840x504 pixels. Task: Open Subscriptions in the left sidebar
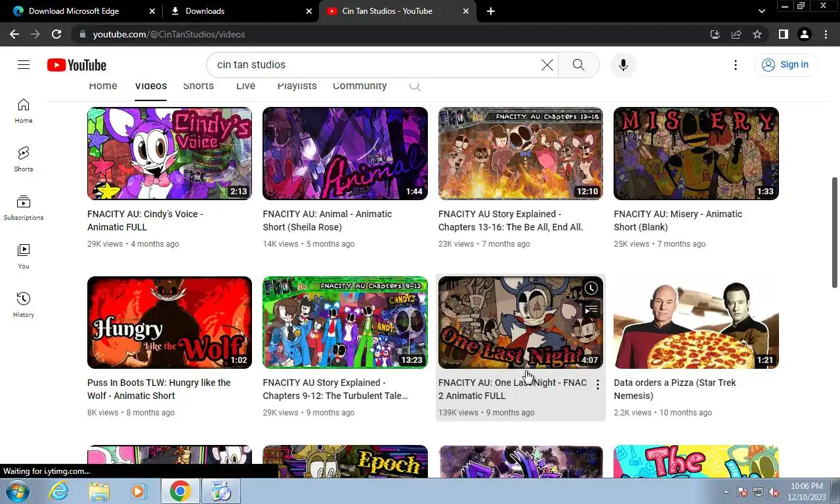click(24, 208)
